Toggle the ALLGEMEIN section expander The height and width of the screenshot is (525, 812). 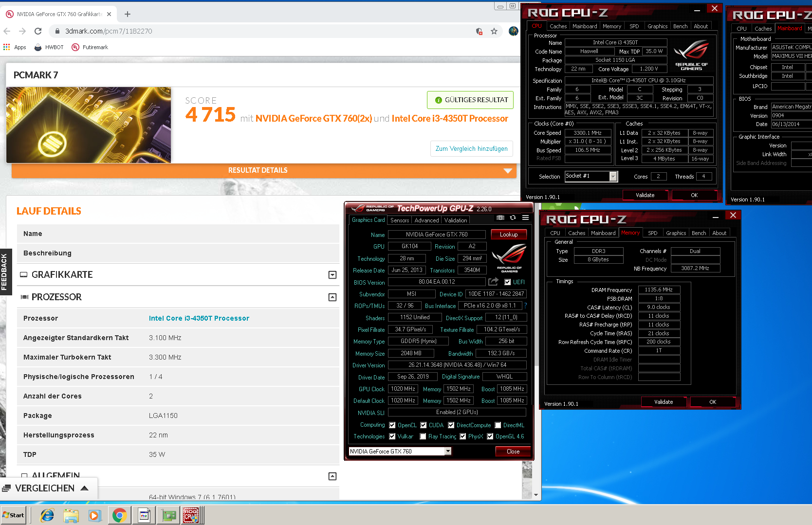point(332,476)
